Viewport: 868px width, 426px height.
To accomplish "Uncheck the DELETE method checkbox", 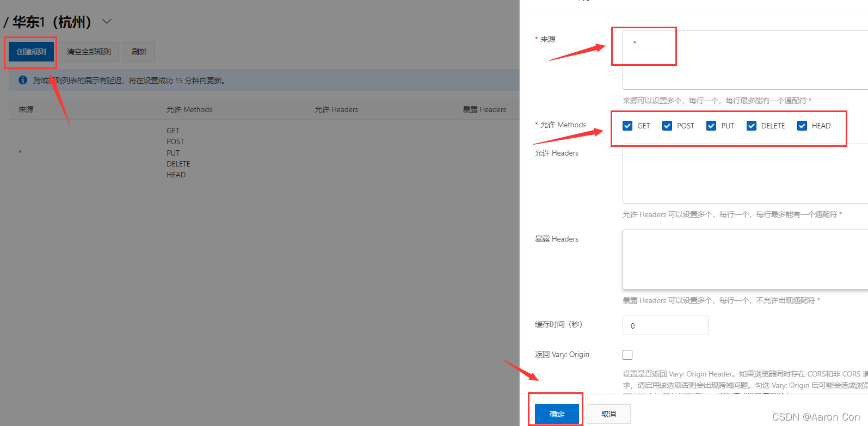I will 752,126.
